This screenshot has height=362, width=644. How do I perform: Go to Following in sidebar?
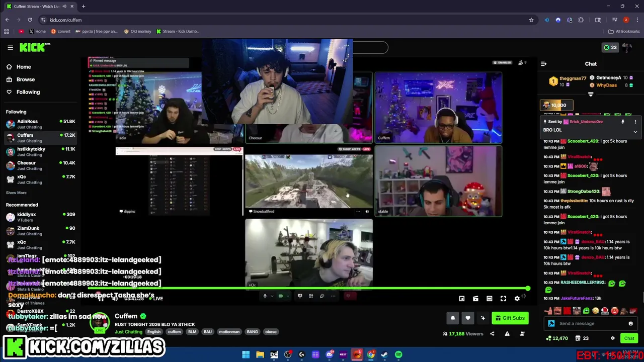coord(23,92)
